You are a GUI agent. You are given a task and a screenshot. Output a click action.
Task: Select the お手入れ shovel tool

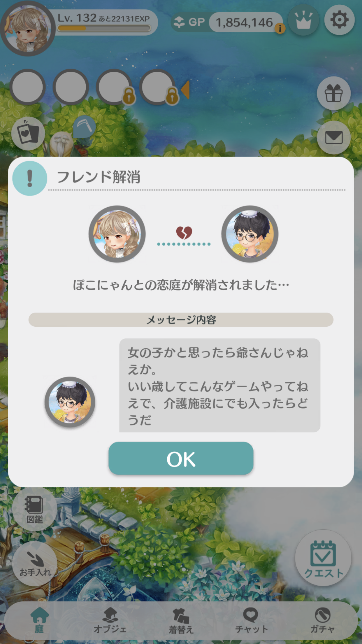pyautogui.click(x=35, y=564)
